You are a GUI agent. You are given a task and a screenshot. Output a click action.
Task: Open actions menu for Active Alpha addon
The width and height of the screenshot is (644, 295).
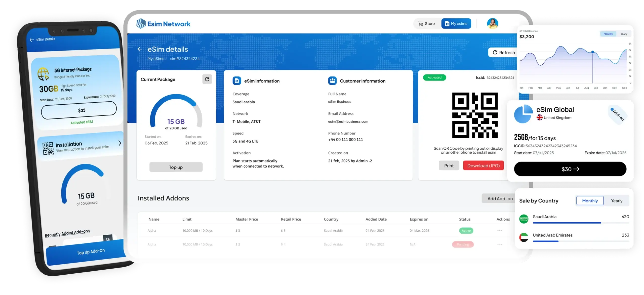tap(500, 231)
